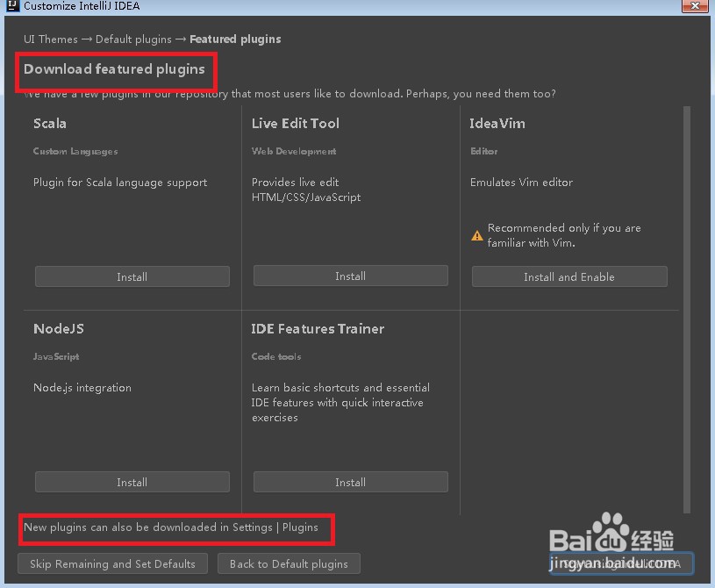
Task: Click the Download featured plugins heading
Action: point(114,68)
